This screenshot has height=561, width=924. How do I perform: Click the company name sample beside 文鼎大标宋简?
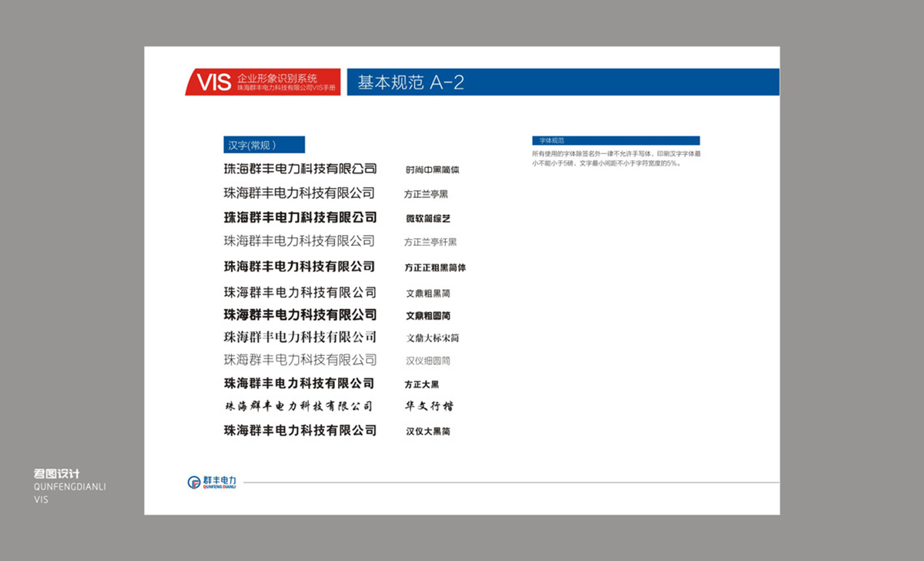coord(300,337)
